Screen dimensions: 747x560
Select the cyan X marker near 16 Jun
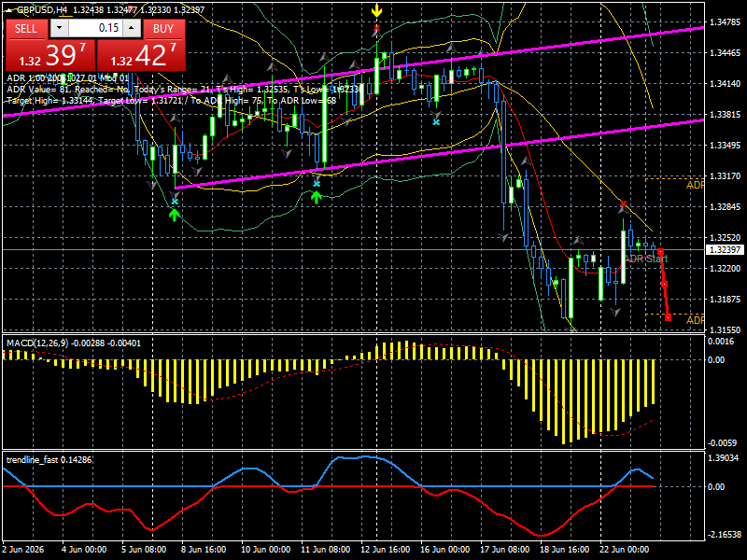pyautogui.click(x=436, y=122)
